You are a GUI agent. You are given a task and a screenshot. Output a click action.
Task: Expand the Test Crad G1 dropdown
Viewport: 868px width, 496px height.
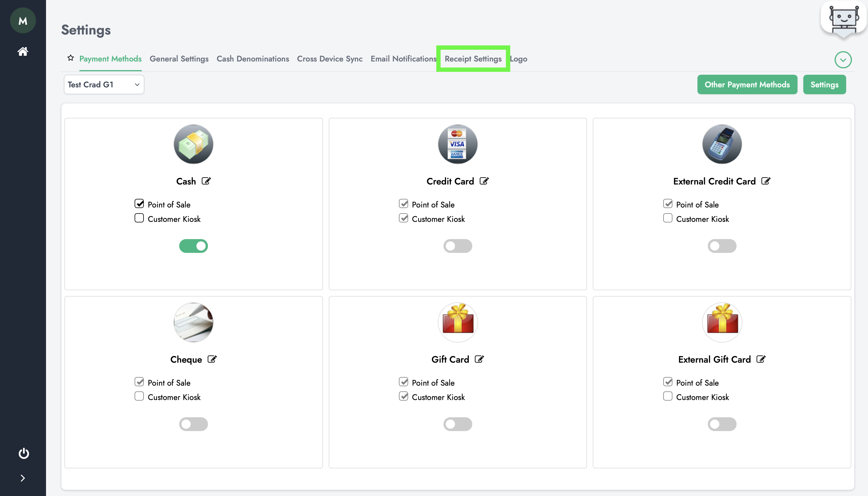pyautogui.click(x=103, y=84)
